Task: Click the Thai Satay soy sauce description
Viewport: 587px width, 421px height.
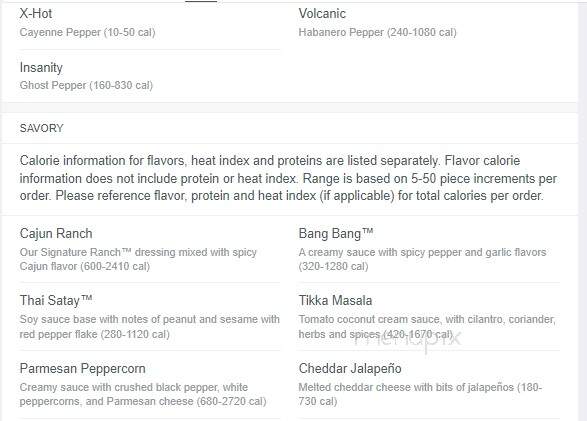Action: click(x=150, y=326)
